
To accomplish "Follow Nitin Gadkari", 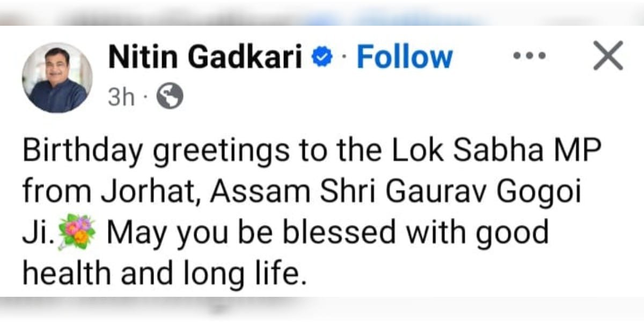I will 405,57.
